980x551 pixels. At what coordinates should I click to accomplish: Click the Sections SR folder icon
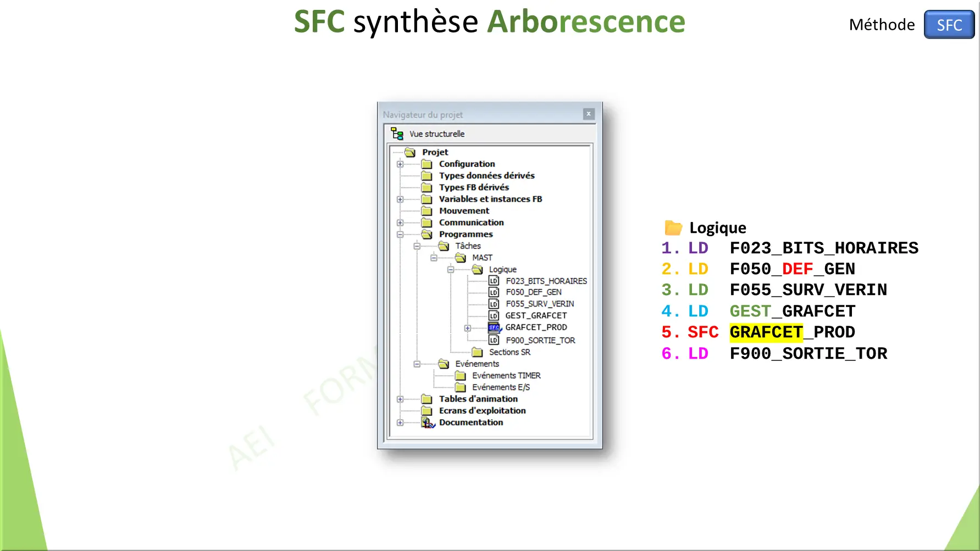coord(478,352)
